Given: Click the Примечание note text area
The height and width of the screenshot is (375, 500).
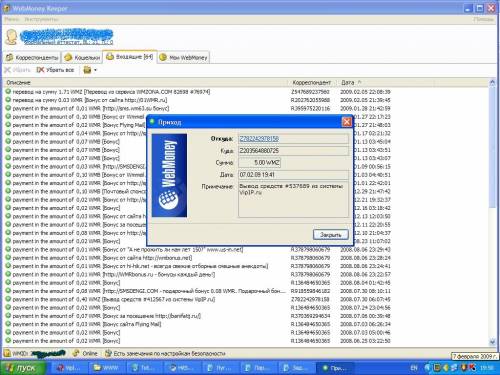Looking at the screenshot, I should pos(293,199).
